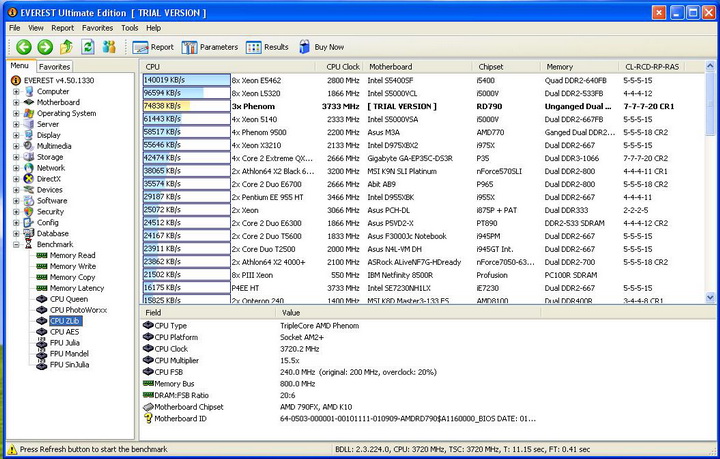Sort by the Memory column header
Image resolution: width=720 pixels, height=459 pixels.
(x=580, y=67)
